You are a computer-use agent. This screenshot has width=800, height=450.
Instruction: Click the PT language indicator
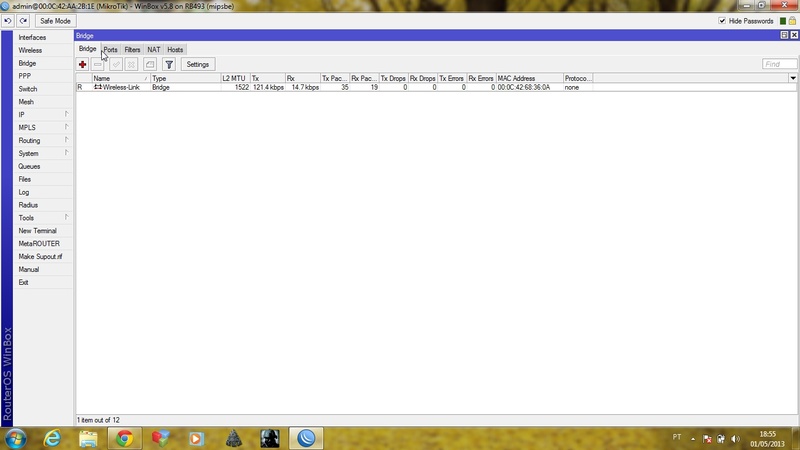tap(677, 437)
